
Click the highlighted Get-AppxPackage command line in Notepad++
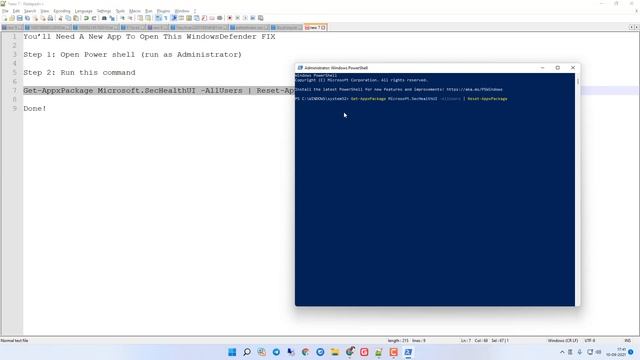pos(159,91)
